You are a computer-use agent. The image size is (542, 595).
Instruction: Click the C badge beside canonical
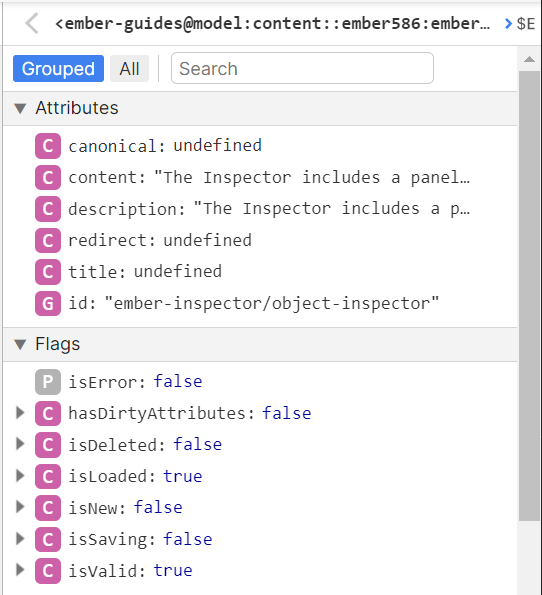pyautogui.click(x=48, y=146)
